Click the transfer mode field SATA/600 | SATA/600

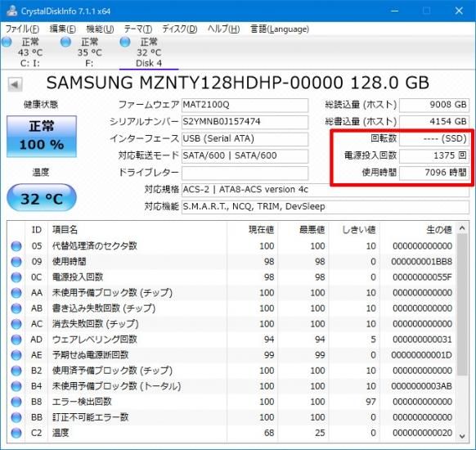(x=245, y=155)
